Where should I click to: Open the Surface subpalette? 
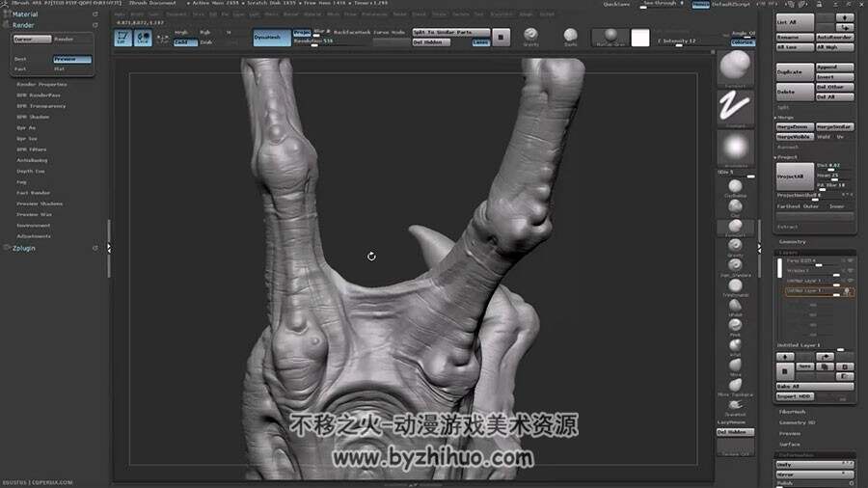click(790, 445)
